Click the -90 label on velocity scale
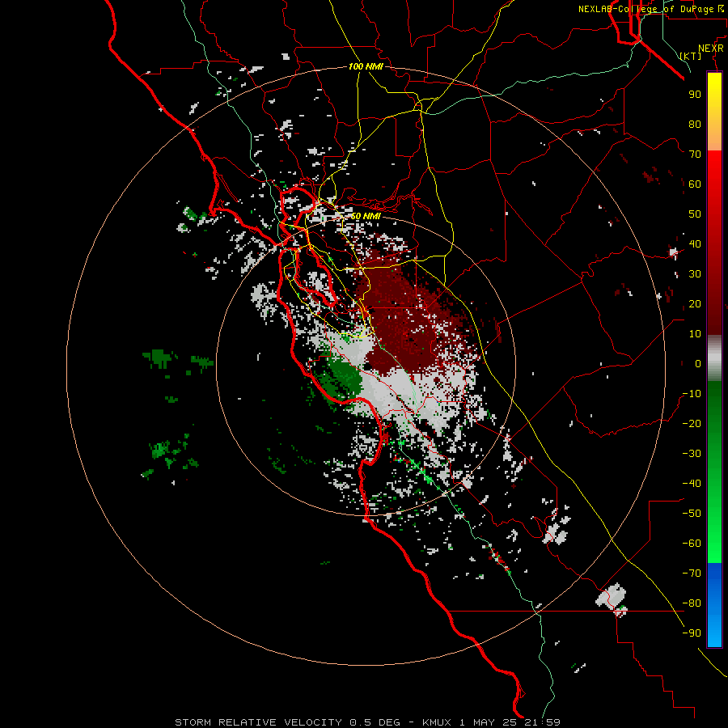The image size is (728, 728). [692, 633]
